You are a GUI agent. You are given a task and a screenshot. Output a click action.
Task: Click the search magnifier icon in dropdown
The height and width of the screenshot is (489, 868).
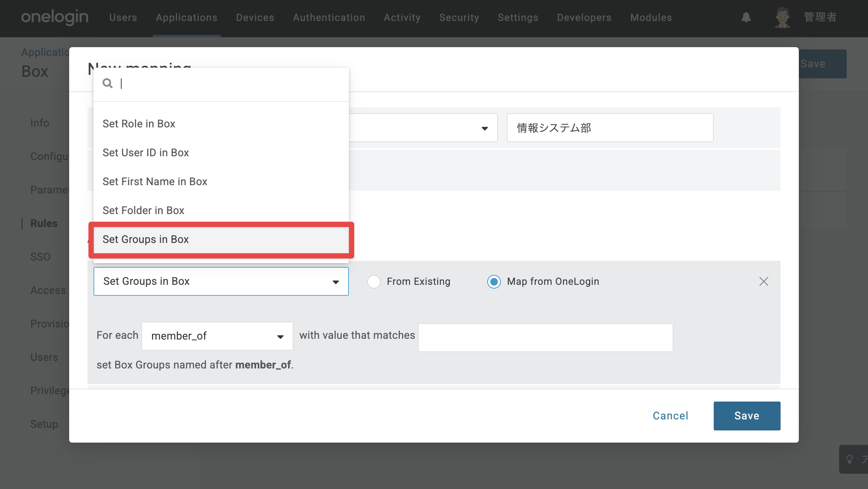108,83
